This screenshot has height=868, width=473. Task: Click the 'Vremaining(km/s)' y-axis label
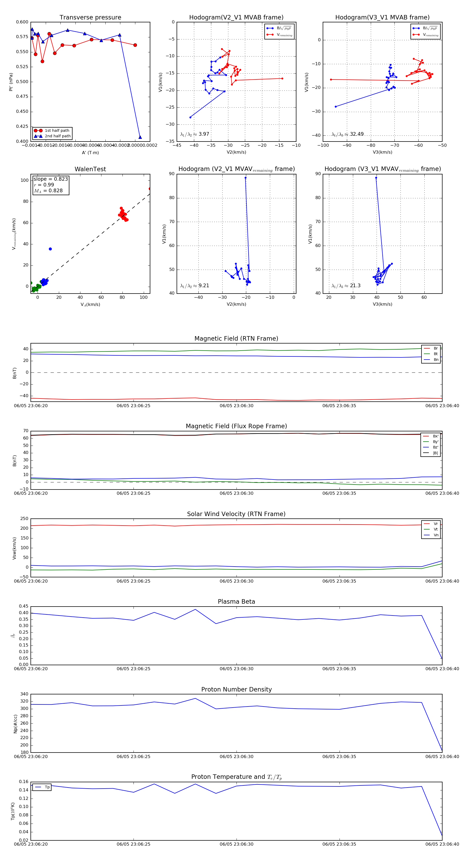[14, 234]
